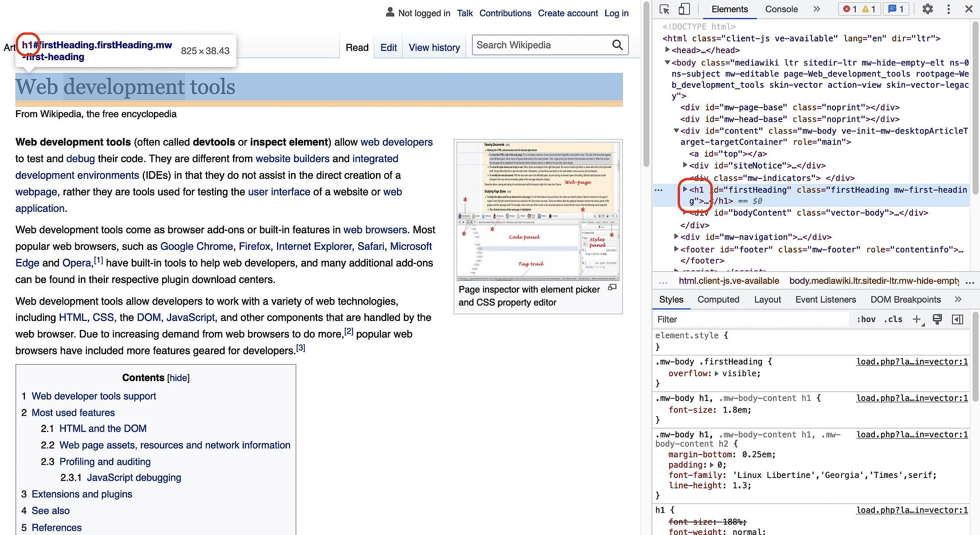Image resolution: width=980 pixels, height=535 pixels.
Task: Hide the Contents table via hide link
Action: click(178, 378)
